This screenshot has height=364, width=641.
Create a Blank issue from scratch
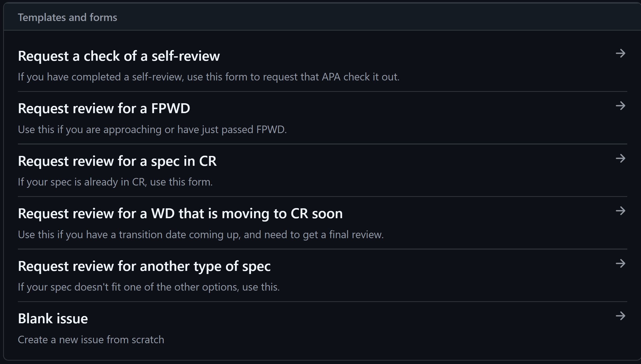click(53, 318)
